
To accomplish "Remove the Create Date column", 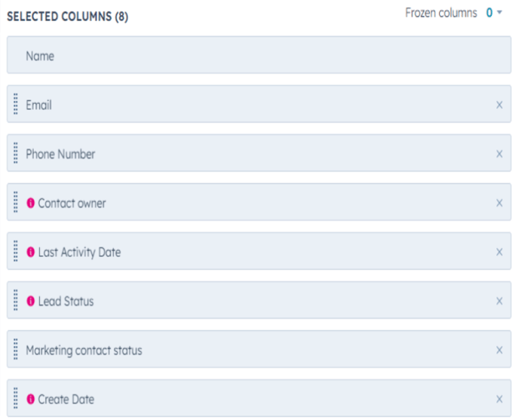I will tap(499, 399).
